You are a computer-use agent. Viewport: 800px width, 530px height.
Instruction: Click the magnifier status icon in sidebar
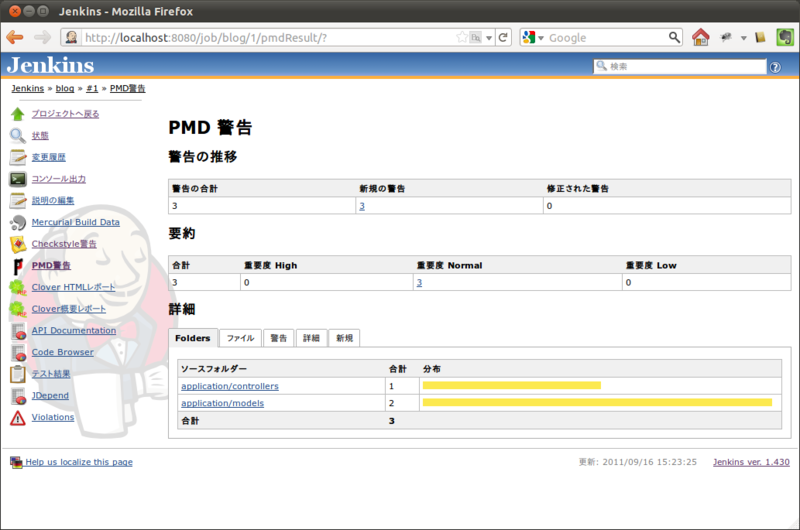17,136
